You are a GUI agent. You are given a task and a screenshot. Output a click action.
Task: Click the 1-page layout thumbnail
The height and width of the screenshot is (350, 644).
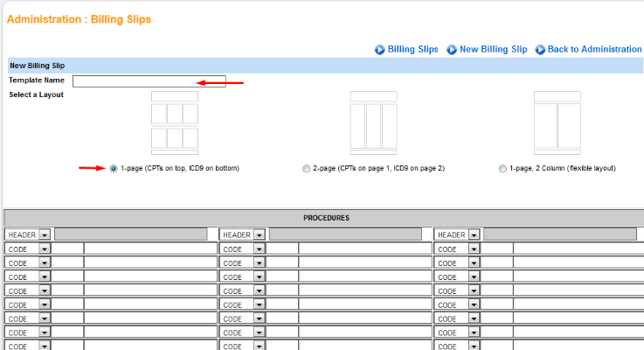click(175, 122)
